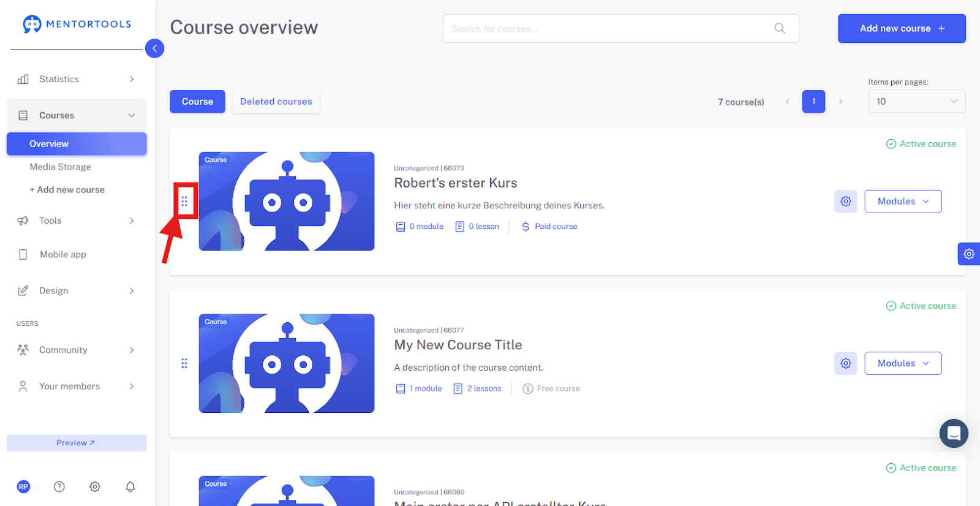Open the chat support bubble
Image resolution: width=980 pixels, height=506 pixels.
click(x=954, y=433)
